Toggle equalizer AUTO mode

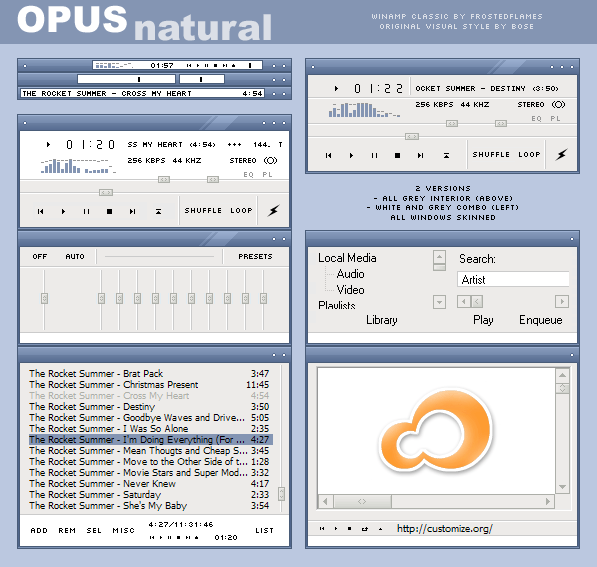pyautogui.click(x=75, y=257)
